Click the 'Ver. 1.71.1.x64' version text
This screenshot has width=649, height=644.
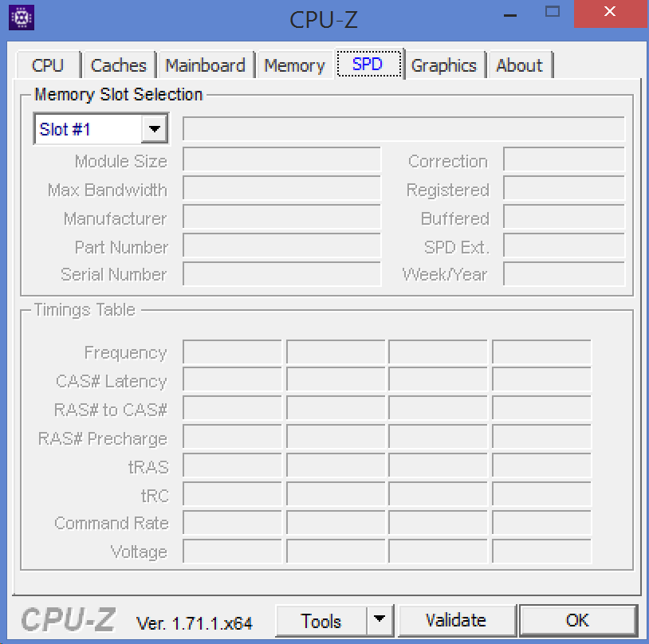(x=195, y=623)
